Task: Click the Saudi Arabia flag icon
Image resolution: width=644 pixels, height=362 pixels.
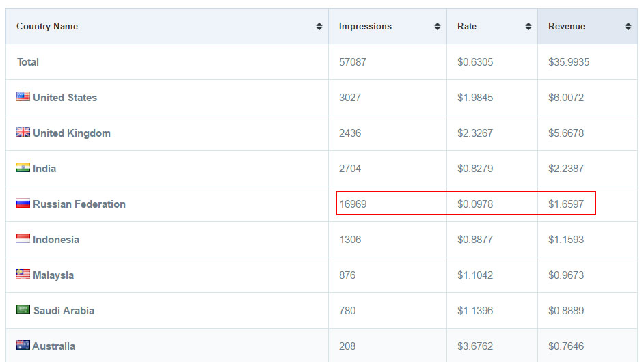Action: 23,309
